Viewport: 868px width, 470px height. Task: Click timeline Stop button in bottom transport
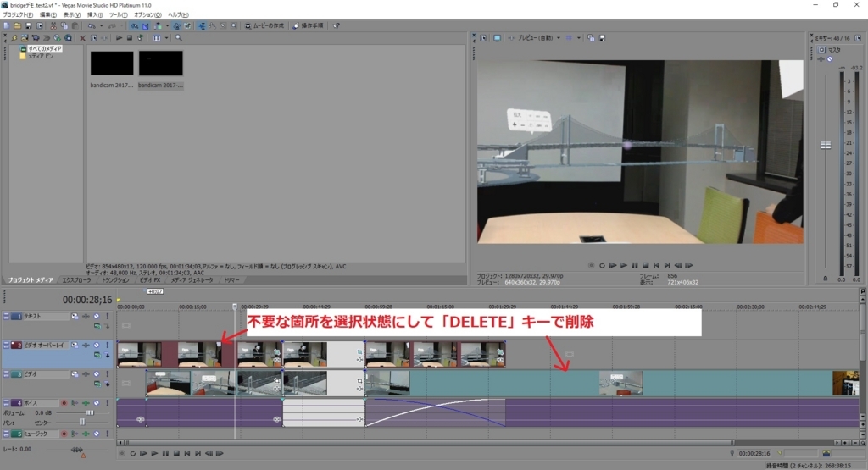pos(176,453)
